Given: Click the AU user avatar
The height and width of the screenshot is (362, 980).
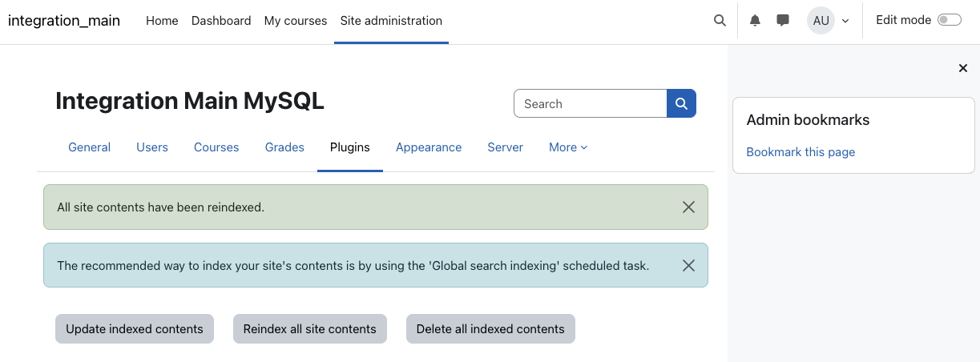Looking at the screenshot, I should [x=821, y=21].
